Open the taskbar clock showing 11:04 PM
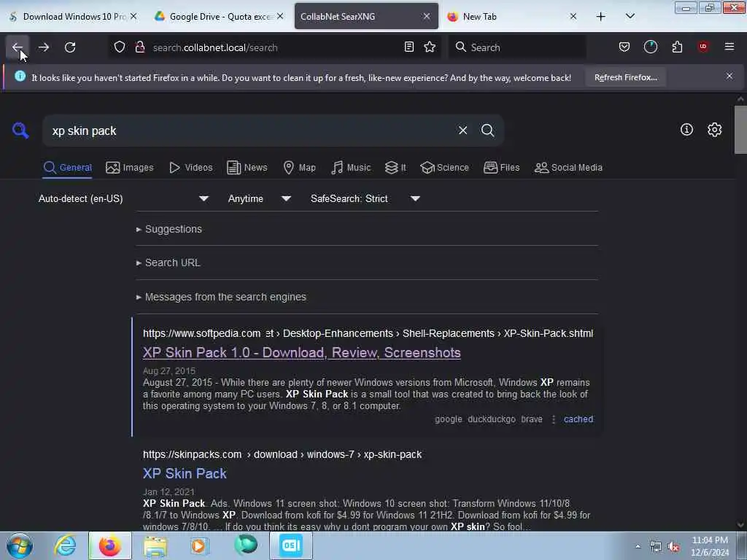Image resolution: width=747 pixels, height=560 pixels. point(710,546)
